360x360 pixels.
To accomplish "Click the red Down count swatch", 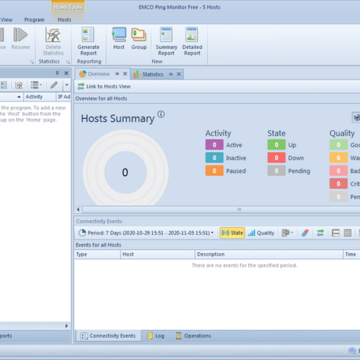I will pos(276,158).
